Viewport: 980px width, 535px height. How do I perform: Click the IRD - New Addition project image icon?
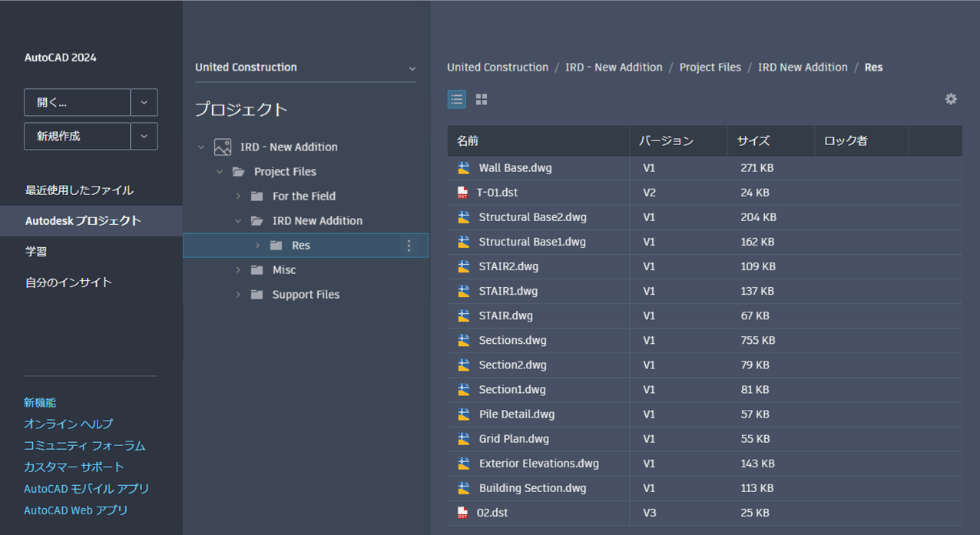pyautogui.click(x=223, y=147)
